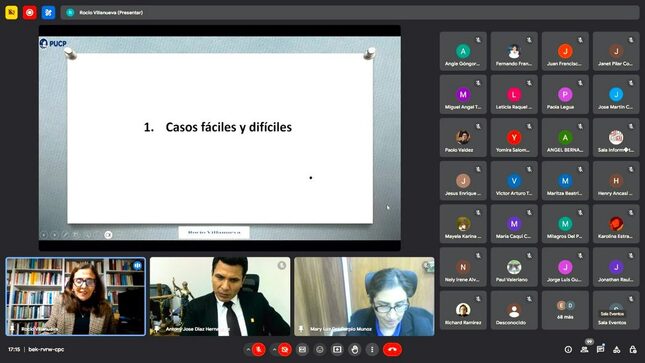Viewport: 645px width, 363px height.
Task: Click the yellow extension icon at top left
Action: [x=12, y=12]
